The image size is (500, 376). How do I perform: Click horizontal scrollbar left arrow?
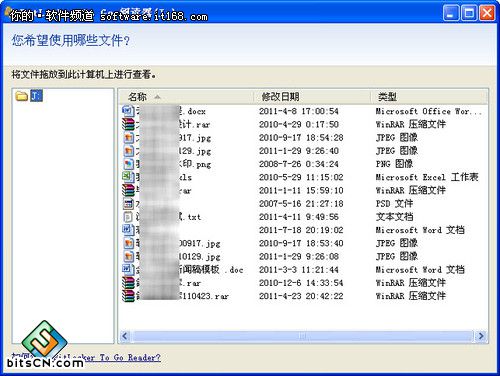(125, 336)
